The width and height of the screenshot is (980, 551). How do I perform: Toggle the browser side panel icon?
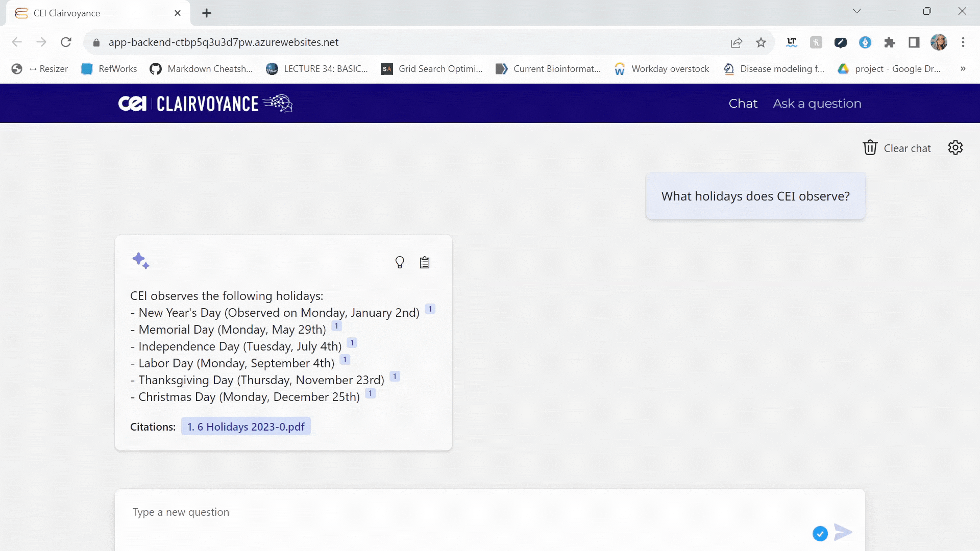(x=914, y=42)
